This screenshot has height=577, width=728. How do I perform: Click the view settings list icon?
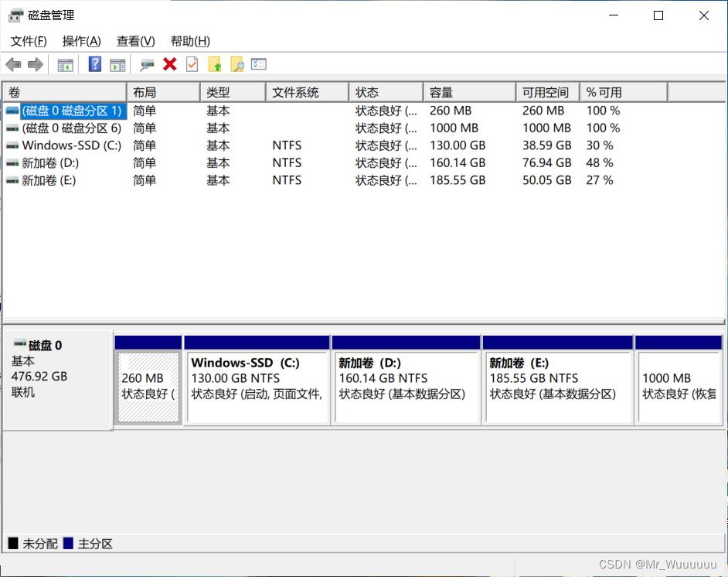[x=259, y=64]
